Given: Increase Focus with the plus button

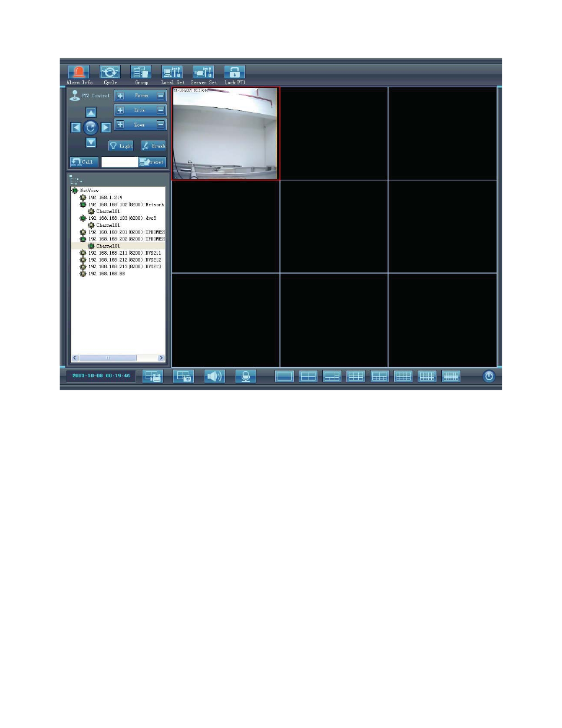Looking at the screenshot, I should 120,95.
